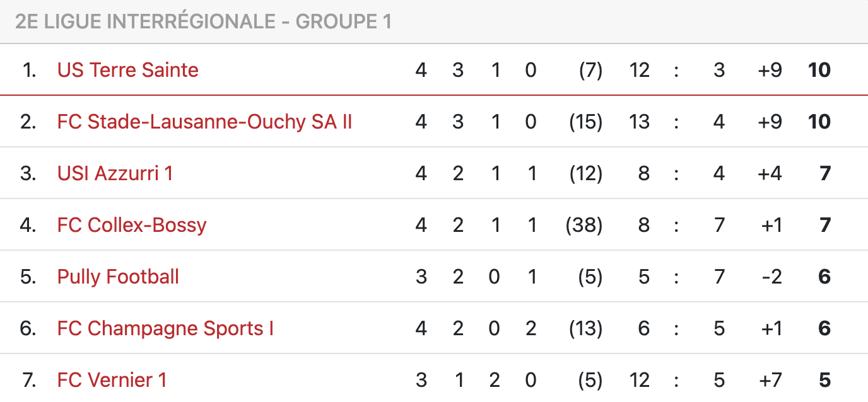Open the US Terre Sainte team link
The image size is (868, 402).
pyautogui.click(x=128, y=70)
